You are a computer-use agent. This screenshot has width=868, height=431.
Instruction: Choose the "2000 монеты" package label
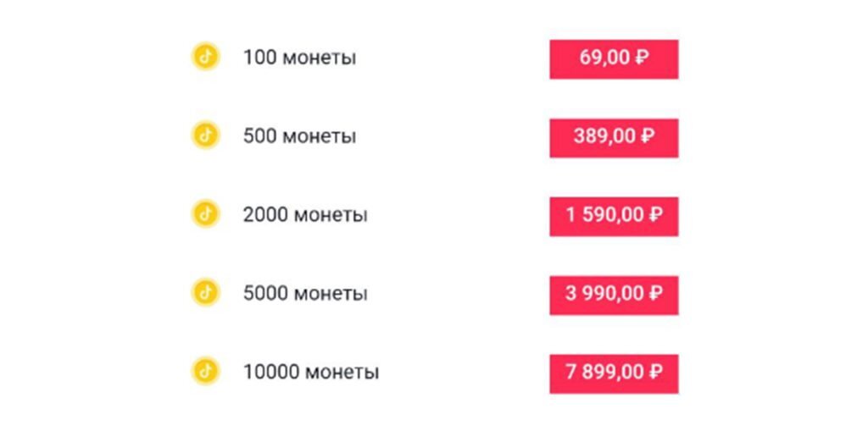pyautogui.click(x=305, y=215)
